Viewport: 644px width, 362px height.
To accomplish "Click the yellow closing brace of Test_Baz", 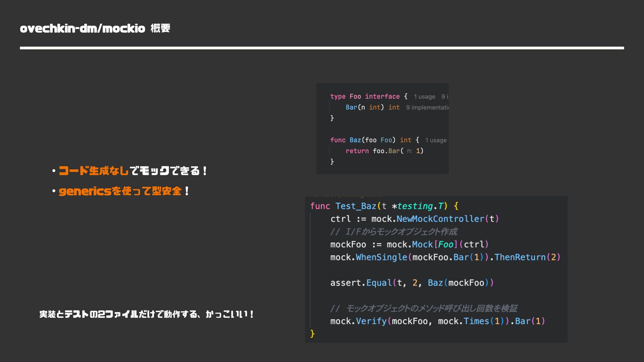I will [x=312, y=334].
